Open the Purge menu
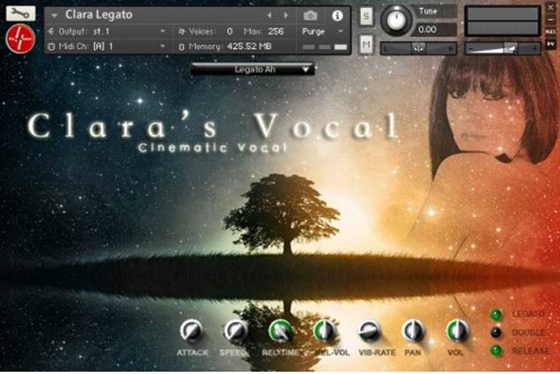Screen dimensions: 560x374 (x=322, y=31)
